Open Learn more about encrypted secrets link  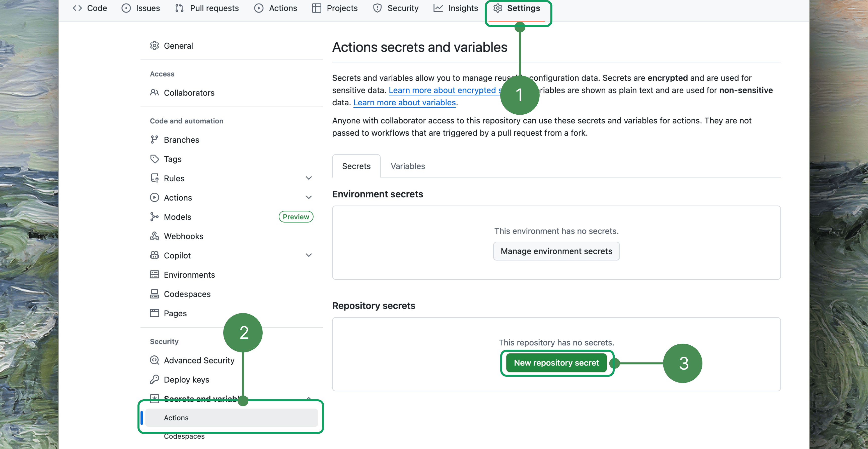445,90
